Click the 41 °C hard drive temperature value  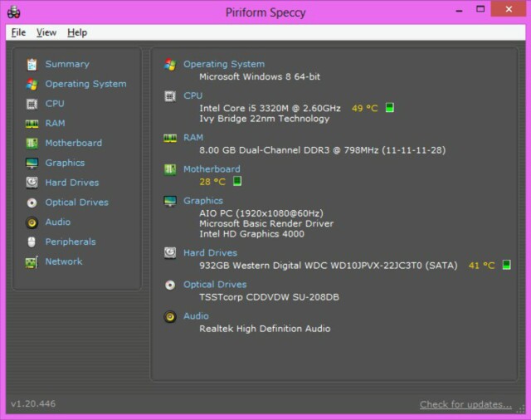point(481,266)
